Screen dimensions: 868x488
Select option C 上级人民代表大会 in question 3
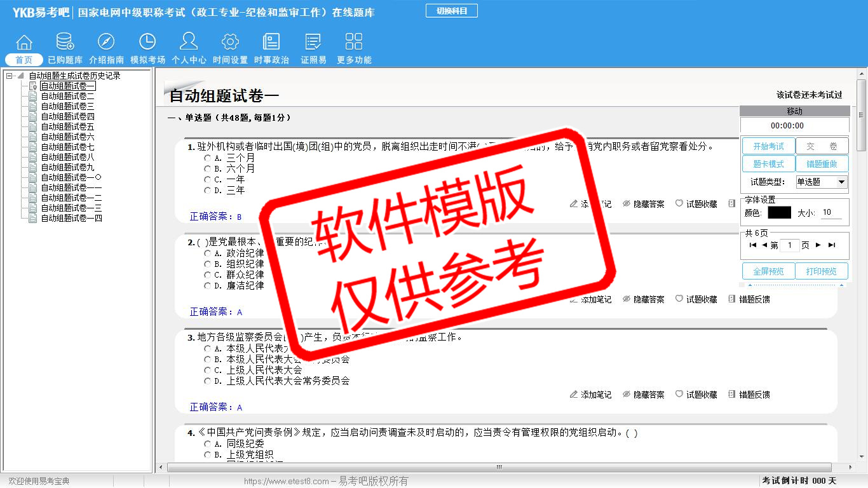207,370
